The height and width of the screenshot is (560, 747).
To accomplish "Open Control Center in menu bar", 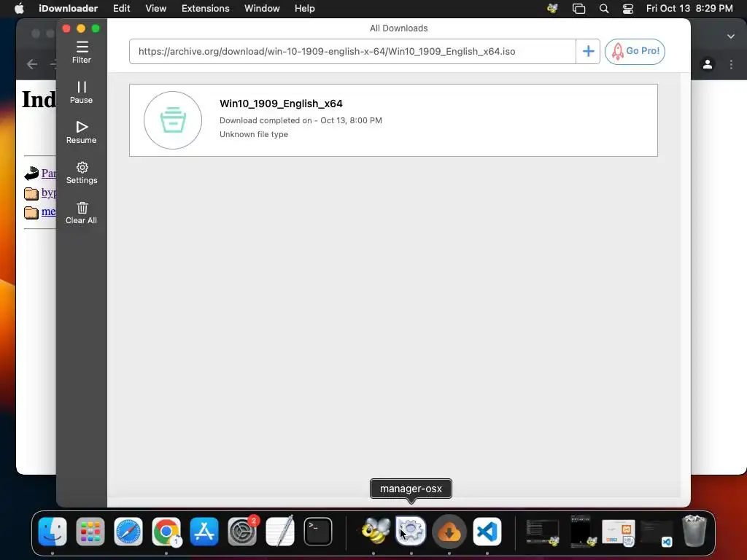I will point(628,9).
